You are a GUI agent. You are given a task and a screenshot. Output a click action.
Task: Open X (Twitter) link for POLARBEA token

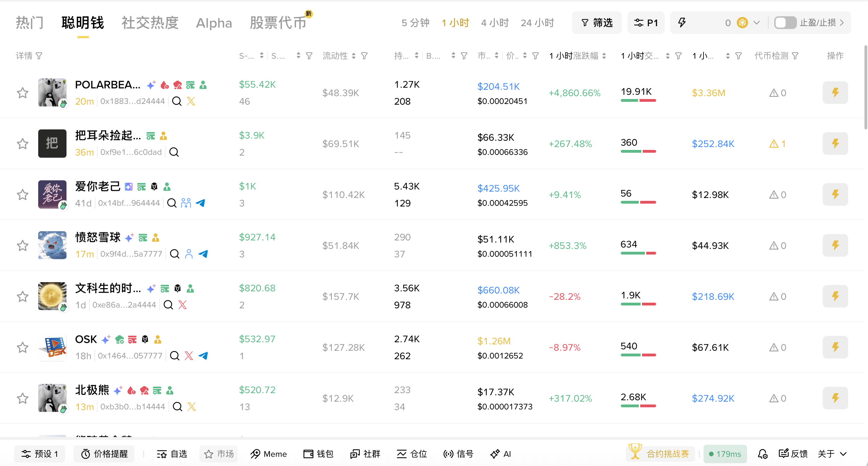191,101
